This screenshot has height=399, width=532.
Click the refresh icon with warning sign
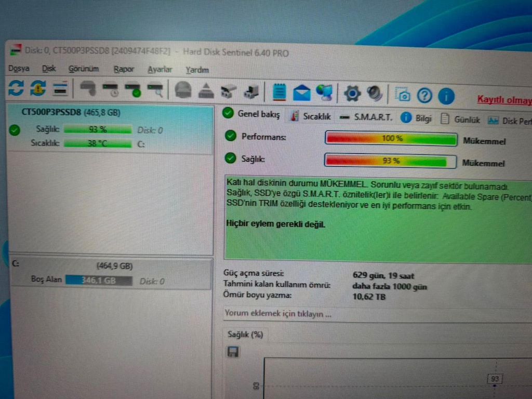pos(38,88)
